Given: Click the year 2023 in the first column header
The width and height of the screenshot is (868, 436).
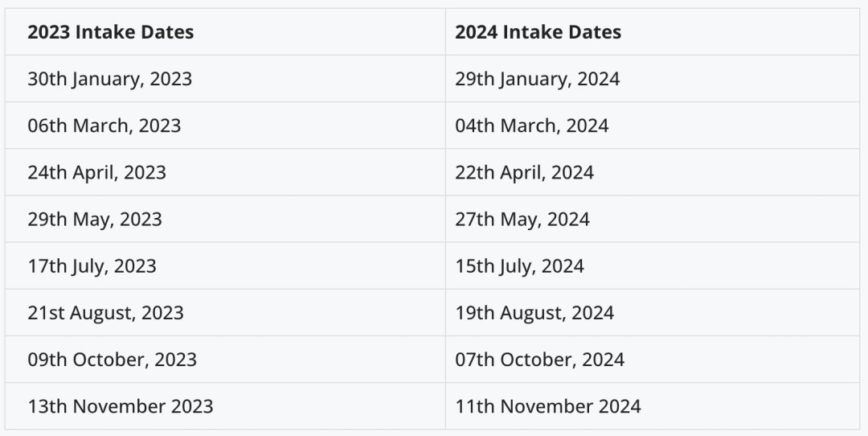Looking at the screenshot, I should [47, 32].
